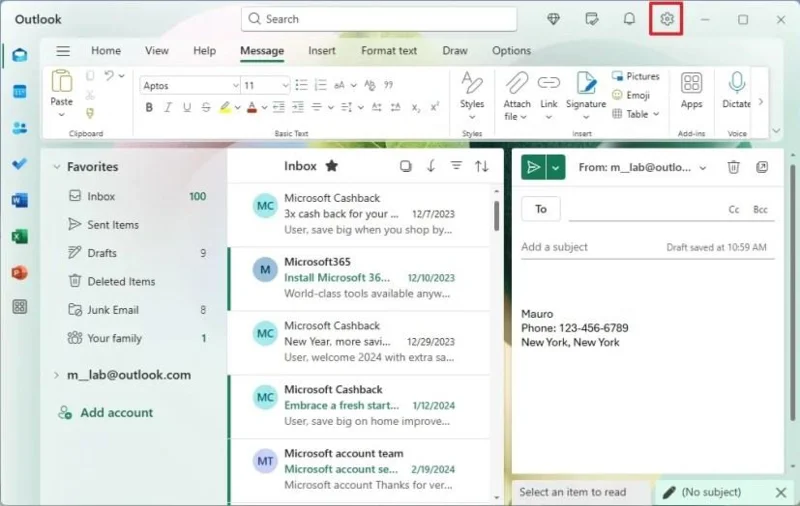Image resolution: width=800 pixels, height=506 pixels.
Task: Open More apps grid in sidebar
Action: point(19,307)
